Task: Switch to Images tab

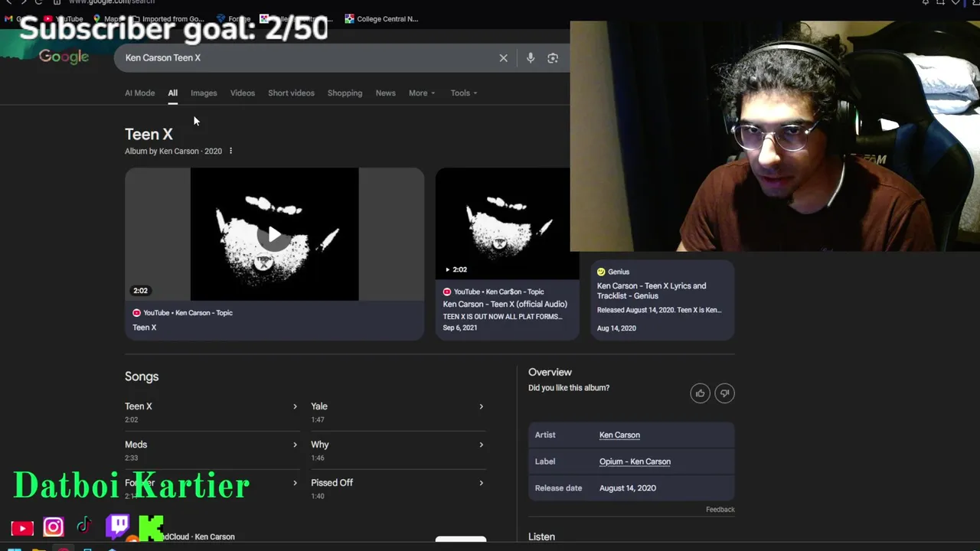Action: [x=204, y=93]
